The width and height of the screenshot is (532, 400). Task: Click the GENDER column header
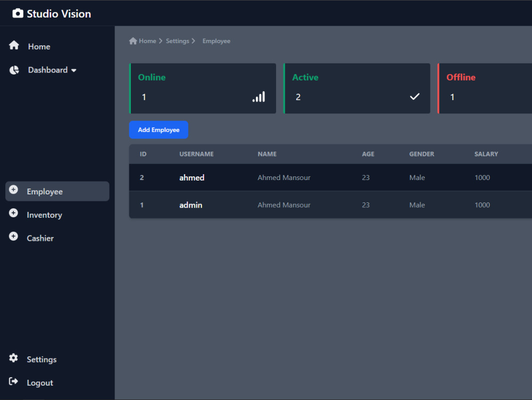pyautogui.click(x=422, y=154)
